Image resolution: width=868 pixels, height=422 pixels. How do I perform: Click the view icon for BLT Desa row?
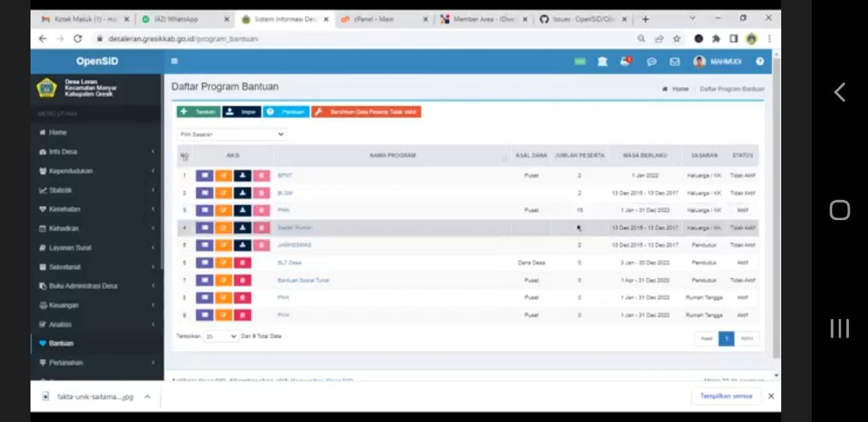point(205,262)
